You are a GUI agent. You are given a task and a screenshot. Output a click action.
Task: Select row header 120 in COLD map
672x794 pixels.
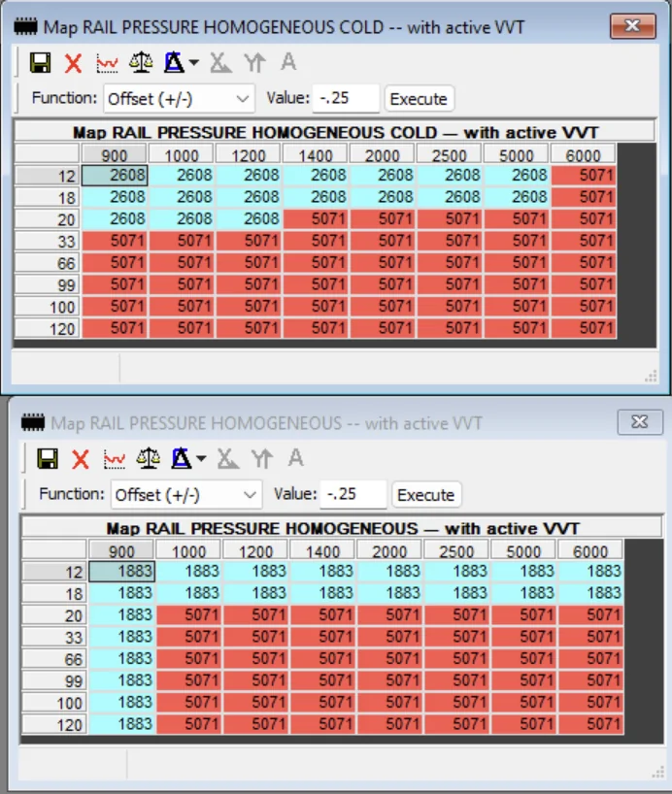click(48, 329)
